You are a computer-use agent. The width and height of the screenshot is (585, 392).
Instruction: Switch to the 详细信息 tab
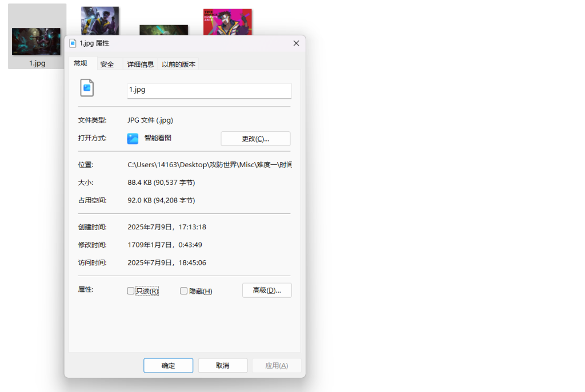click(x=140, y=64)
